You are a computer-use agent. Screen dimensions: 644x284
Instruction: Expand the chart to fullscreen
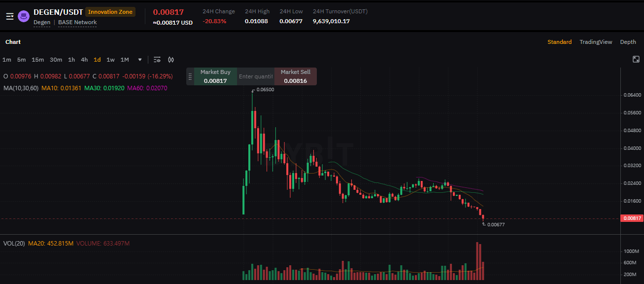(636, 60)
